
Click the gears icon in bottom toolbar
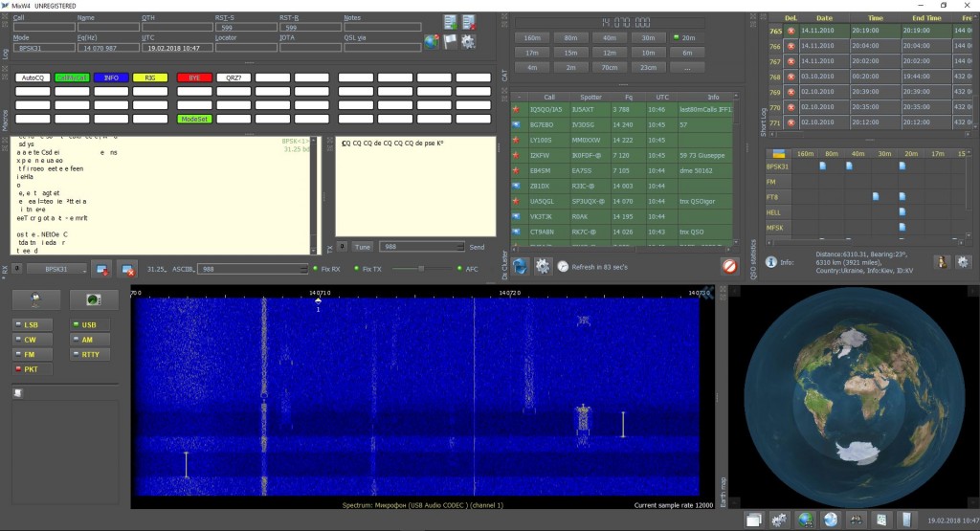779,520
